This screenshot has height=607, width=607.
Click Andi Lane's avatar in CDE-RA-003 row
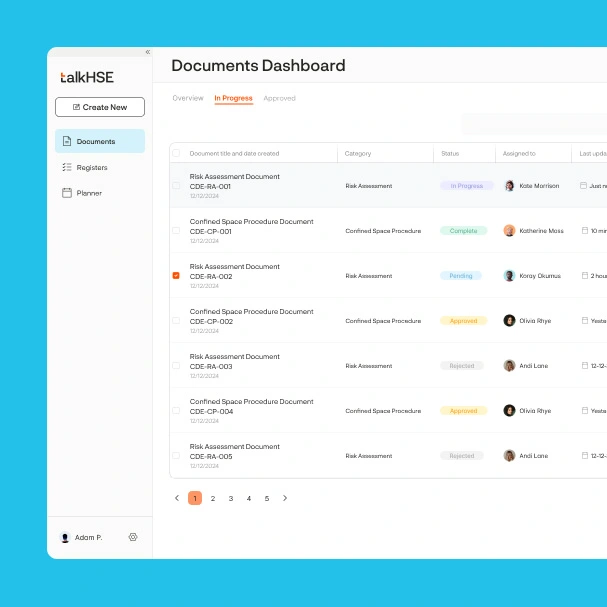pyautogui.click(x=509, y=365)
